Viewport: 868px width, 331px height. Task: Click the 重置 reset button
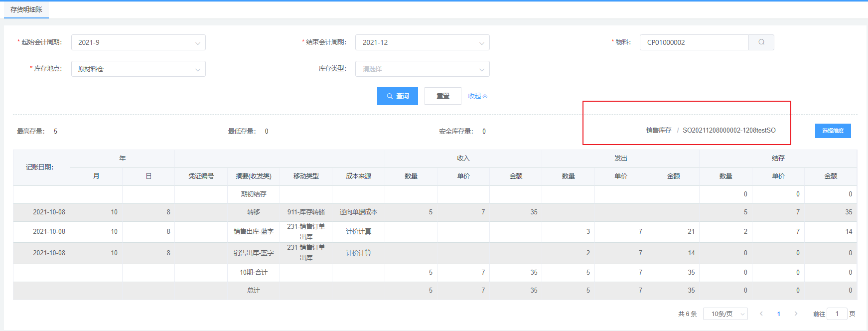(x=442, y=96)
